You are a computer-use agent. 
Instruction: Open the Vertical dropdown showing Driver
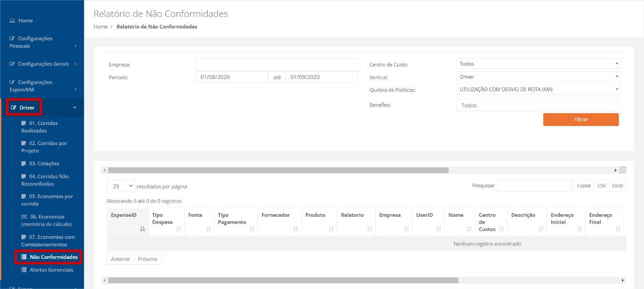(539, 76)
